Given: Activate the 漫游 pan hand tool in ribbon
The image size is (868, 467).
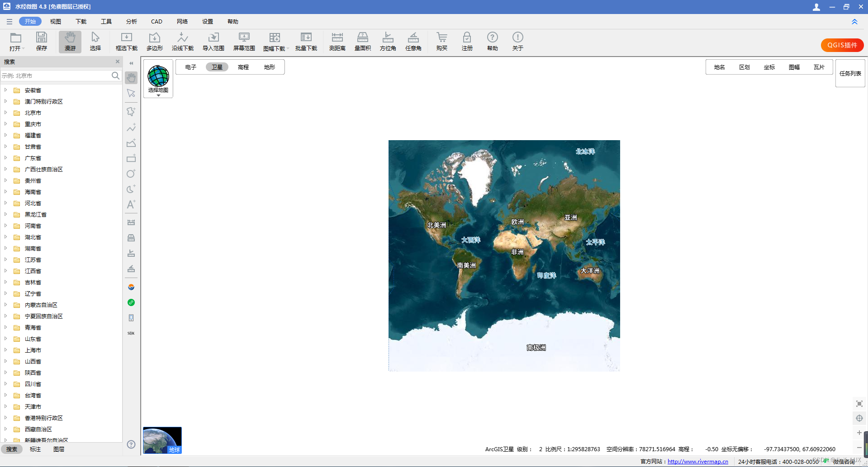Looking at the screenshot, I should tap(70, 42).
